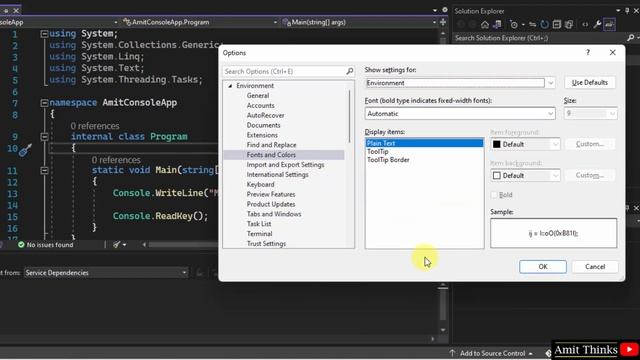
Task: Click the Show All Files icon
Action: click(x=569, y=24)
